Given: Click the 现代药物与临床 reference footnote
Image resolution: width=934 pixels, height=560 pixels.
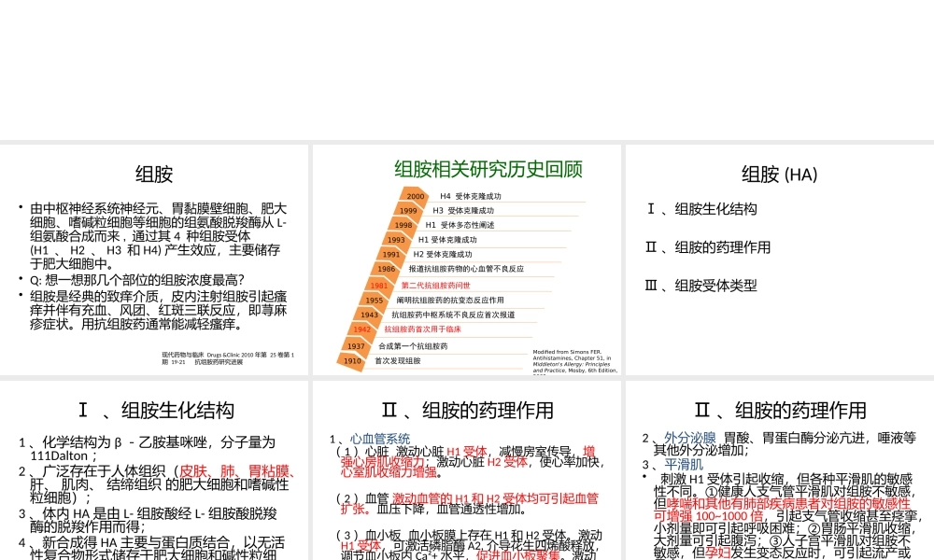Looking at the screenshot, I should pos(229,355).
